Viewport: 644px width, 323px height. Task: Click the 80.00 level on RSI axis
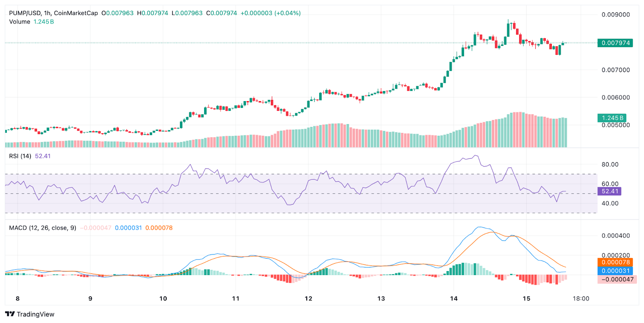click(x=610, y=164)
